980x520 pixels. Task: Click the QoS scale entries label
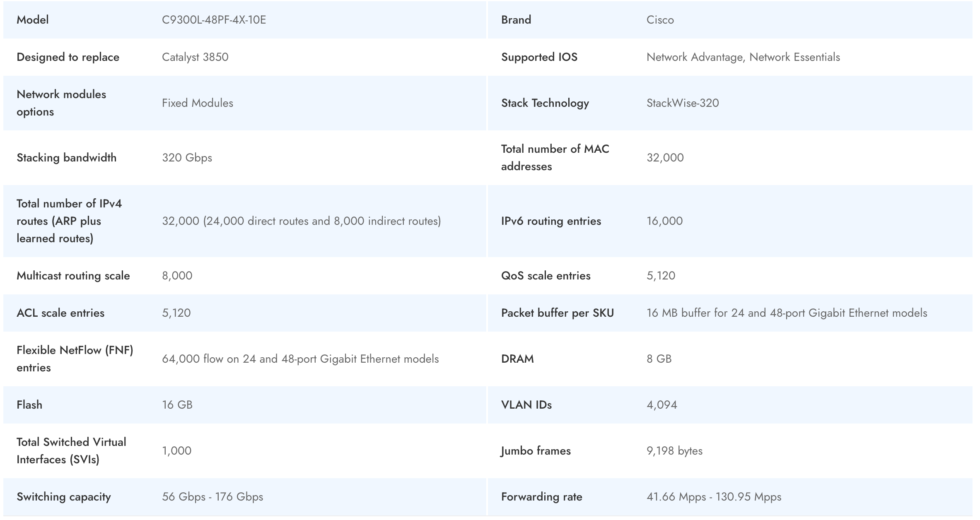pyautogui.click(x=546, y=276)
